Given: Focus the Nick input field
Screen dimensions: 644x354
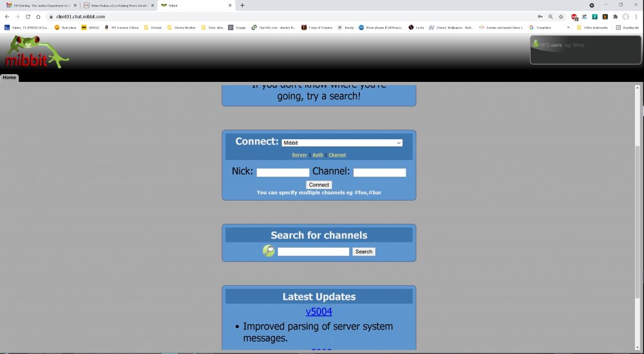Looking at the screenshot, I should click(283, 172).
